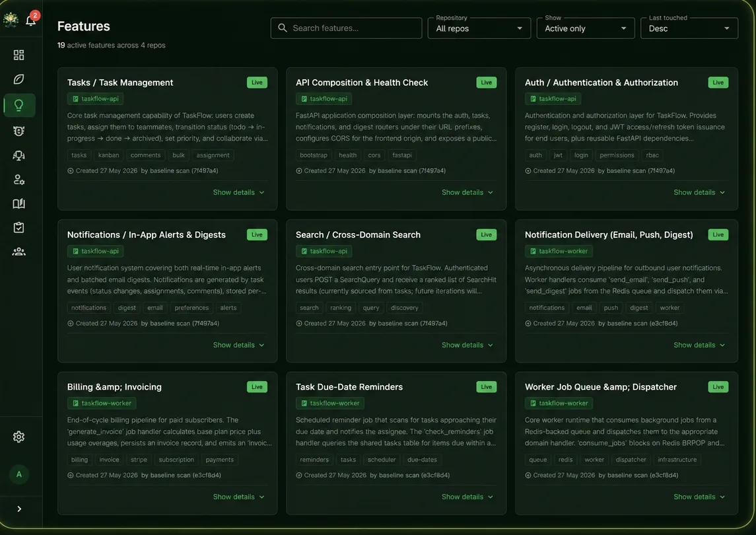Click the redis tag
This screenshot has height=535, width=756.
(x=566, y=460)
